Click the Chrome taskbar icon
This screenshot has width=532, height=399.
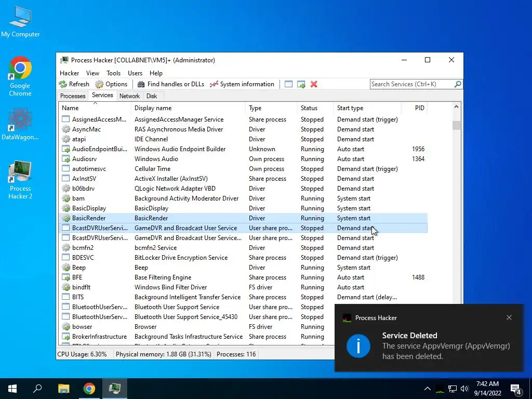[x=89, y=389]
